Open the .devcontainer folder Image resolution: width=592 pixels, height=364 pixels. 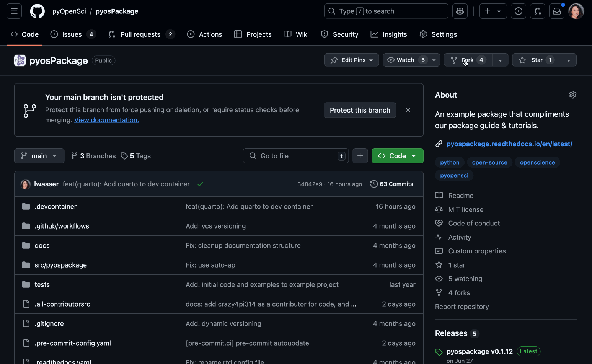[55, 207]
